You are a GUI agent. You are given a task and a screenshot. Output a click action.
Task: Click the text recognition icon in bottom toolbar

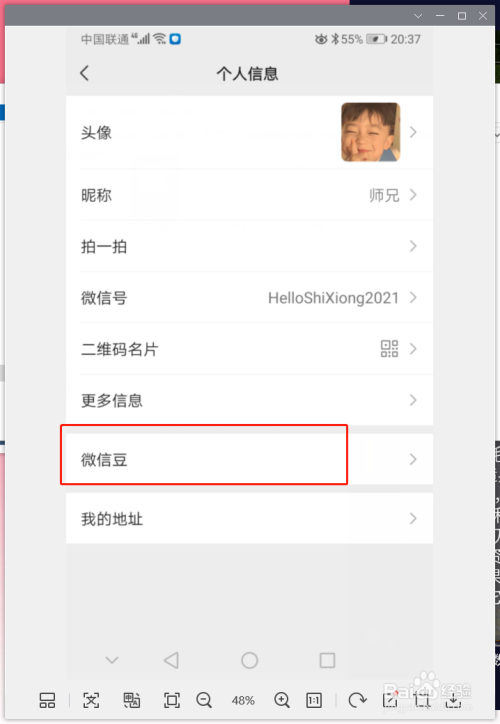coord(91,700)
